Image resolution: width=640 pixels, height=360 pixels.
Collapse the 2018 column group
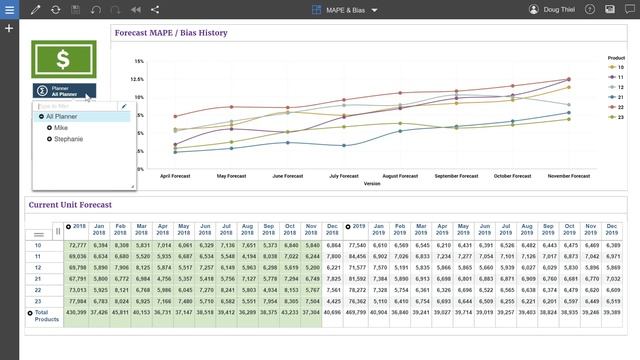click(x=69, y=227)
